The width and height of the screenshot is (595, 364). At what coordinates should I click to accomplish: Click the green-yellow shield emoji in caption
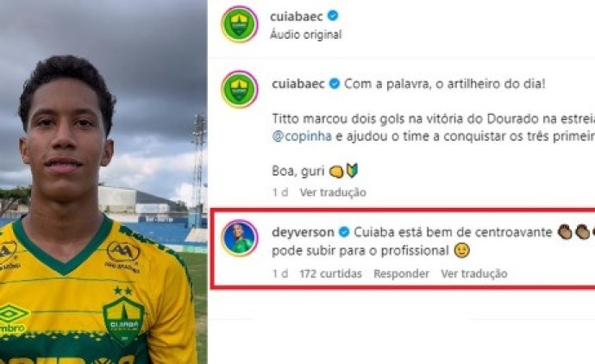352,171
